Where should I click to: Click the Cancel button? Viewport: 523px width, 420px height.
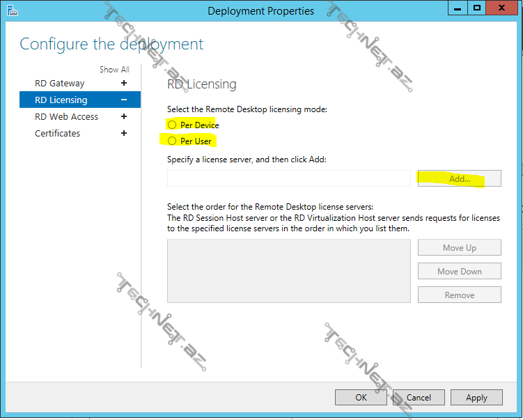[x=419, y=397]
